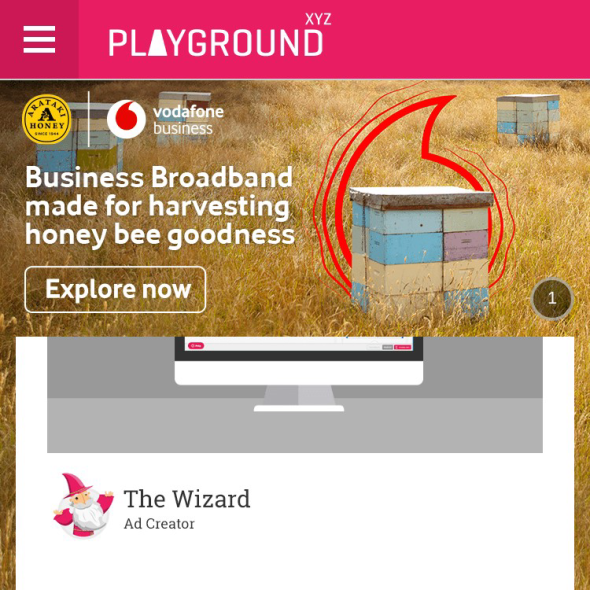The width and height of the screenshot is (590, 590).
Task: Click the distant beehive at top right
Action: pos(528,119)
